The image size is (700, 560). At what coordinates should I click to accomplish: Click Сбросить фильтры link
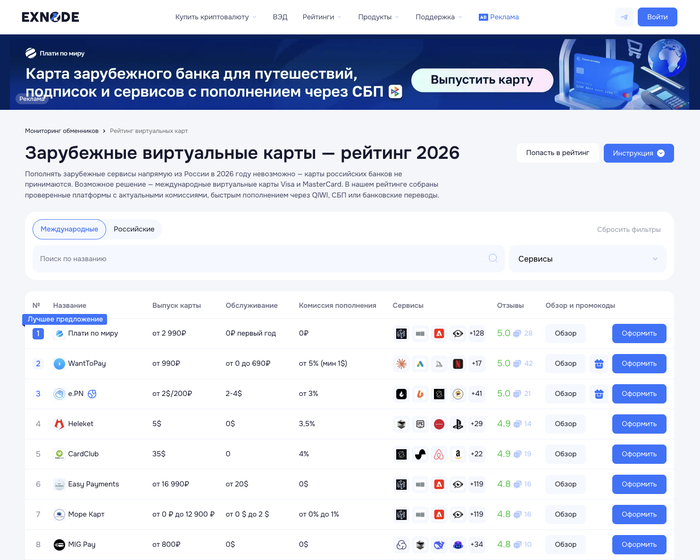click(x=629, y=230)
